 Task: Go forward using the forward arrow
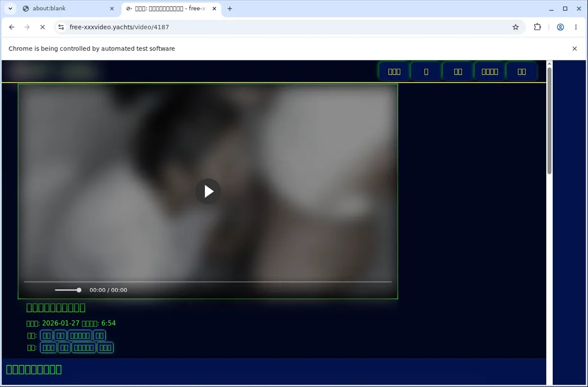(x=27, y=27)
